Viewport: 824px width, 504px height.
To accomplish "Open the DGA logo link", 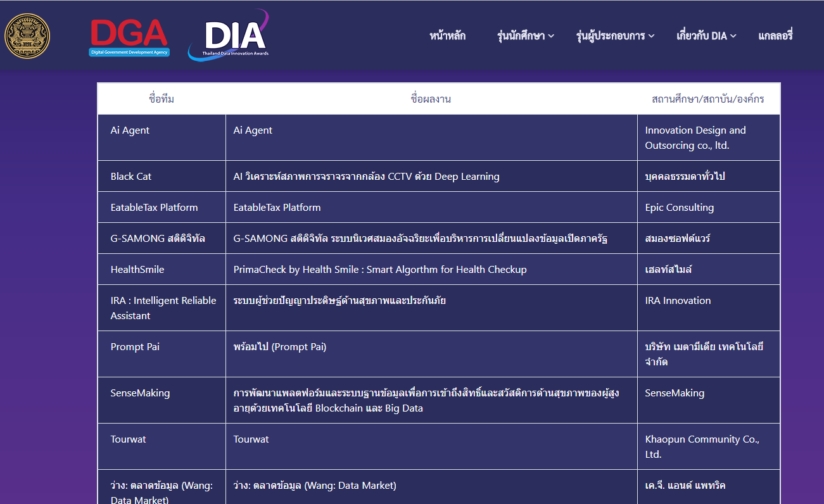I will click(129, 38).
